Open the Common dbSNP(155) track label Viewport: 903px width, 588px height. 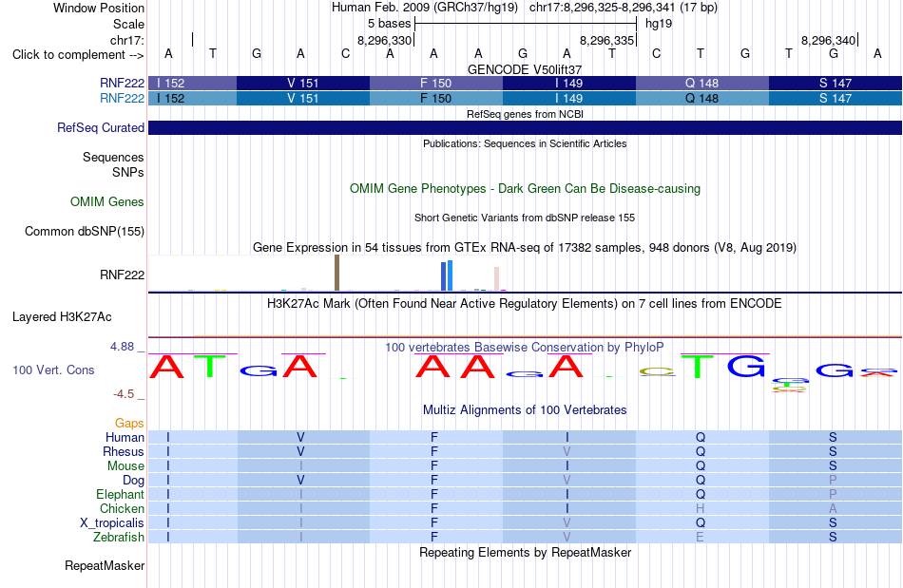(x=85, y=231)
